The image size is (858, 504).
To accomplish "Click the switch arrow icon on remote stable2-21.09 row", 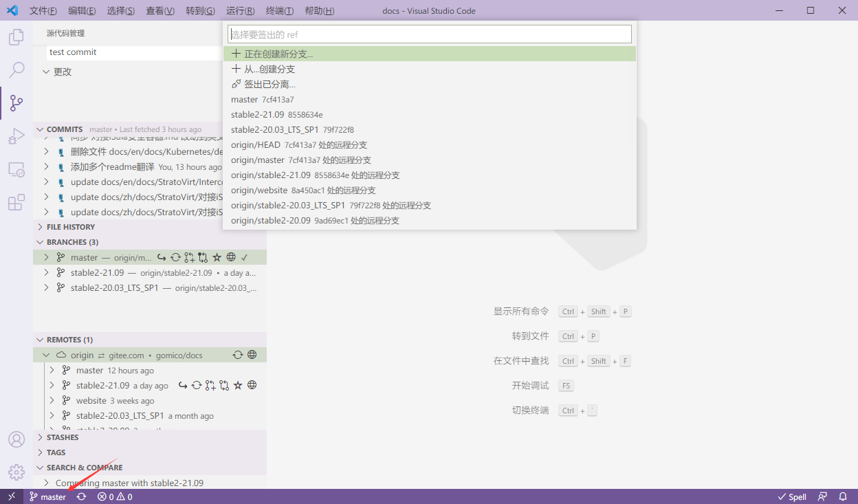I will click(183, 385).
